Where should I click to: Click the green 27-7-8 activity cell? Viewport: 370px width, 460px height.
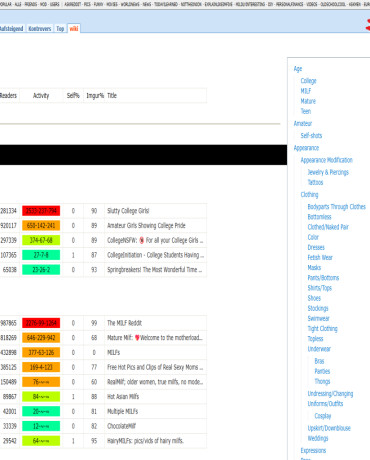(41, 255)
